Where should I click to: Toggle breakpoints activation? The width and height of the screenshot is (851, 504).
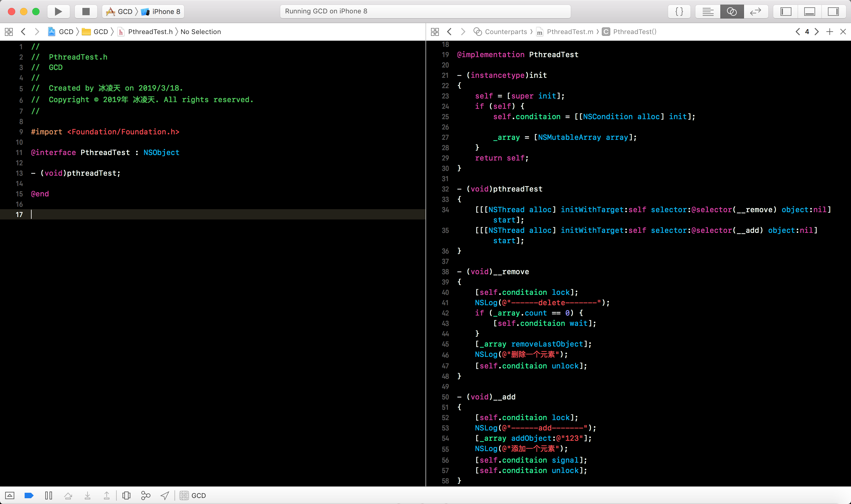(x=29, y=495)
